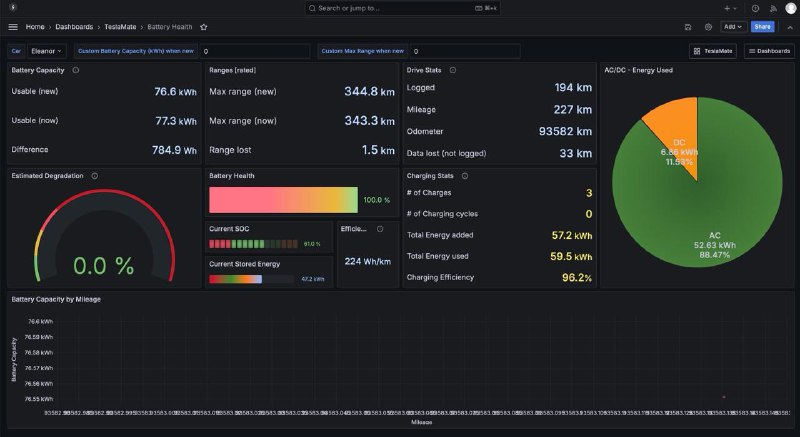Viewport: 800px width, 437px height.
Task: Go to Home in the breadcrumb
Action: (35, 27)
